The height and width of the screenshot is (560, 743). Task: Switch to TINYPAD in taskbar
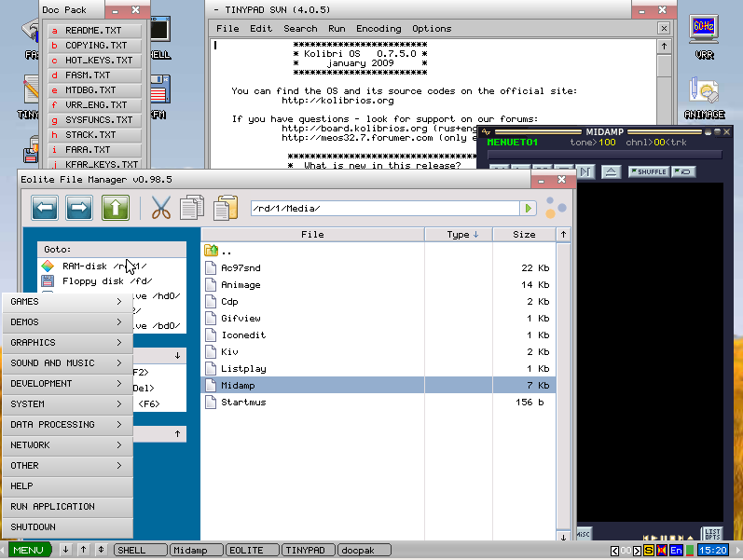point(309,550)
